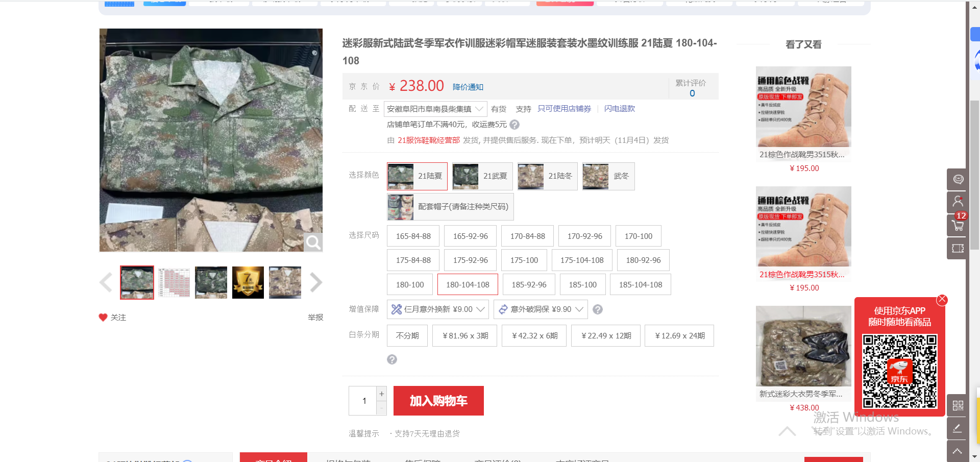
Task: Increase quantity with the plus stepper
Action: (381, 394)
